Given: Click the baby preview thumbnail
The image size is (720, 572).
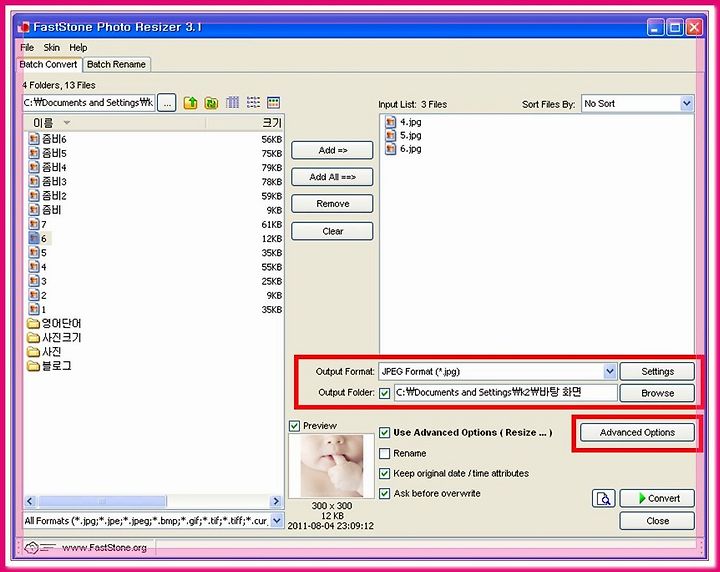Looking at the screenshot, I should [332, 466].
